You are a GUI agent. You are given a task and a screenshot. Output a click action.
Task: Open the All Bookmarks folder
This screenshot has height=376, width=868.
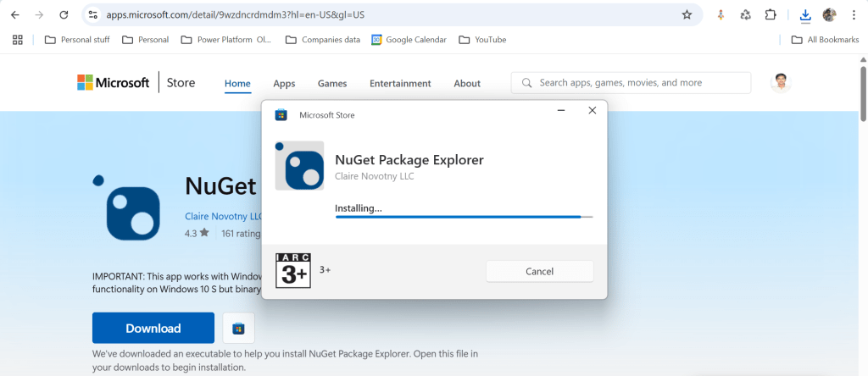pos(825,39)
